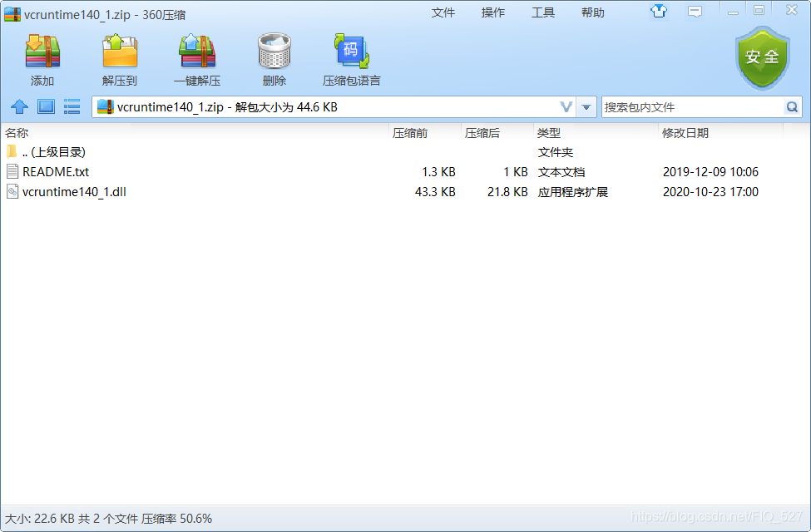Go up one level with blue arrow
The width and height of the screenshot is (811, 532).
20,107
